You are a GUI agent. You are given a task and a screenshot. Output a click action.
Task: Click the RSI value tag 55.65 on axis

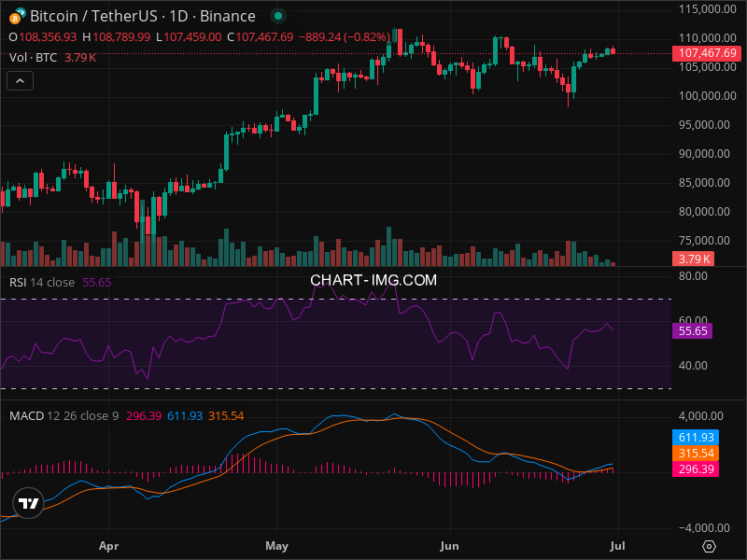[692, 331]
